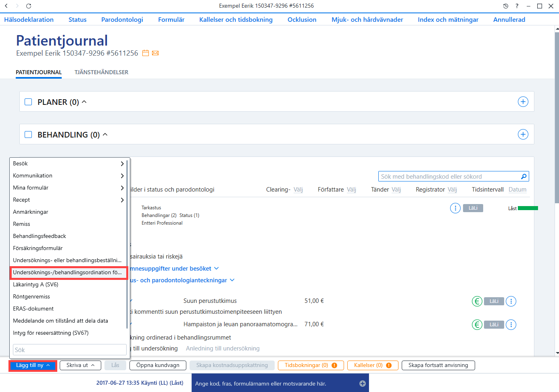Click green Låst status bar
The height and width of the screenshot is (392, 559).
click(x=528, y=208)
